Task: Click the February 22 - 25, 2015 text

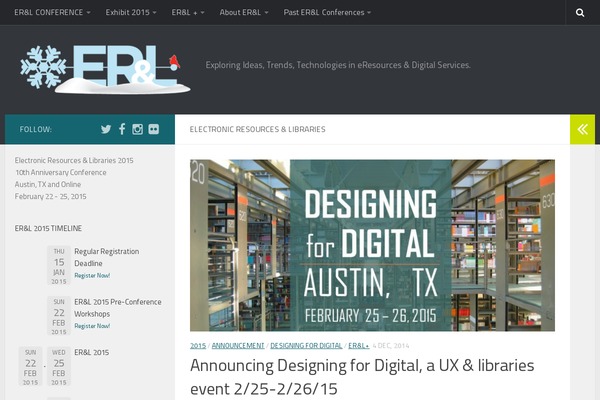Action: pos(51,196)
